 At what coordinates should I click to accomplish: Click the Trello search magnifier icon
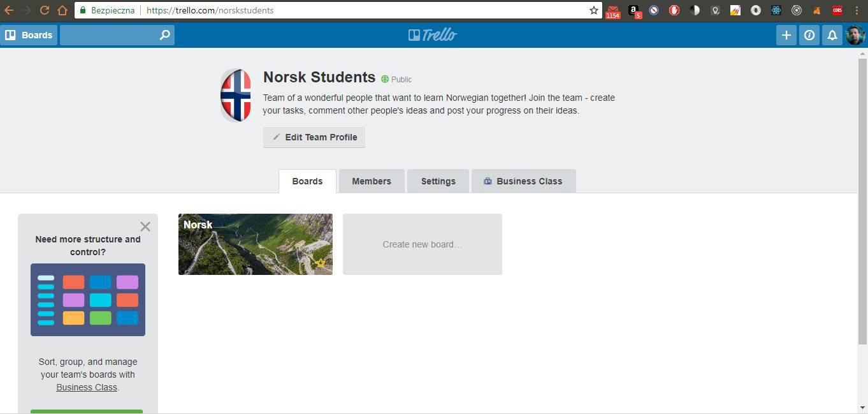click(x=165, y=35)
